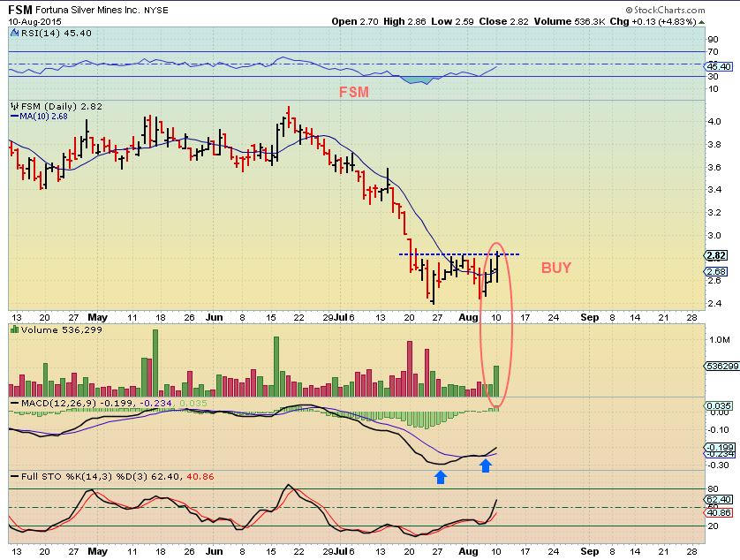Click the RSI(14) indicator legend icon

point(15,33)
